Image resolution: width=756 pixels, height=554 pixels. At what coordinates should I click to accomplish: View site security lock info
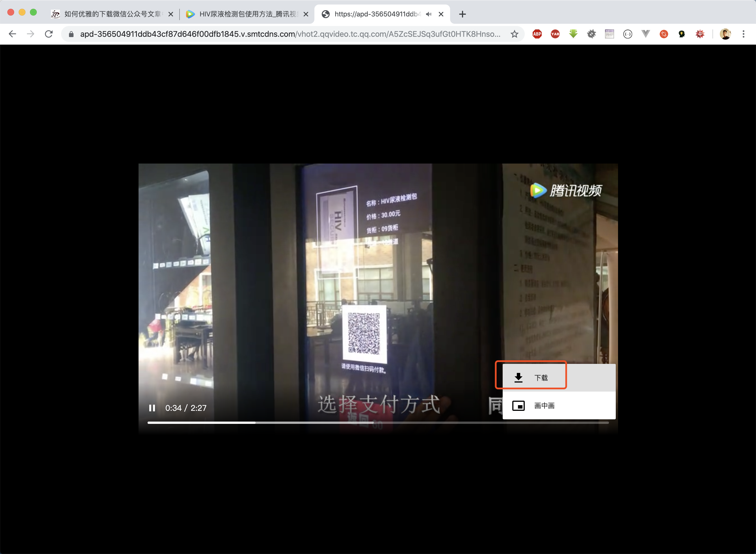[x=71, y=34]
